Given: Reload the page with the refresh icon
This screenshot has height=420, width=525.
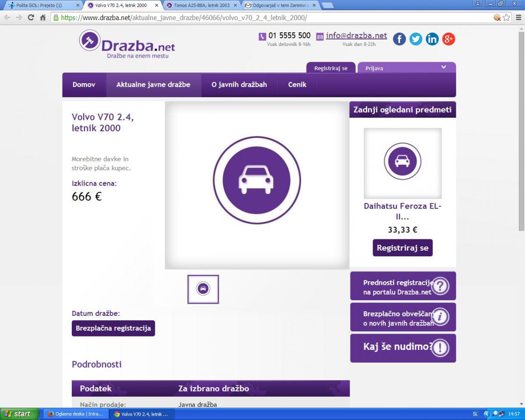Looking at the screenshot, I should (31, 17).
